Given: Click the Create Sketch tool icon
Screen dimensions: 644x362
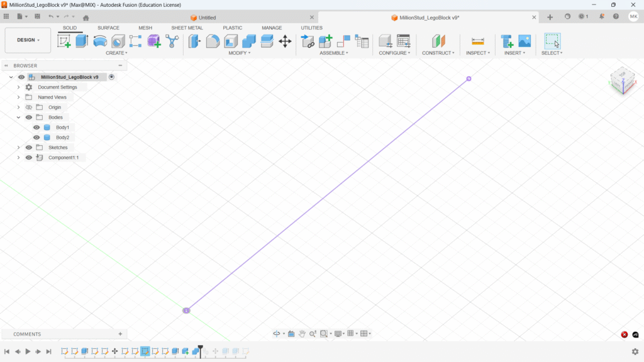Looking at the screenshot, I should coord(64,41).
